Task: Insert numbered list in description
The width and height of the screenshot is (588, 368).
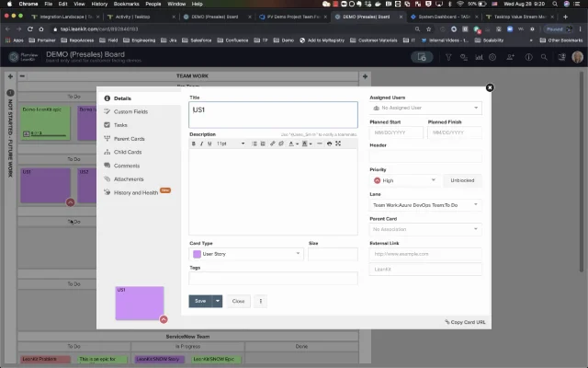Action: coord(263,144)
